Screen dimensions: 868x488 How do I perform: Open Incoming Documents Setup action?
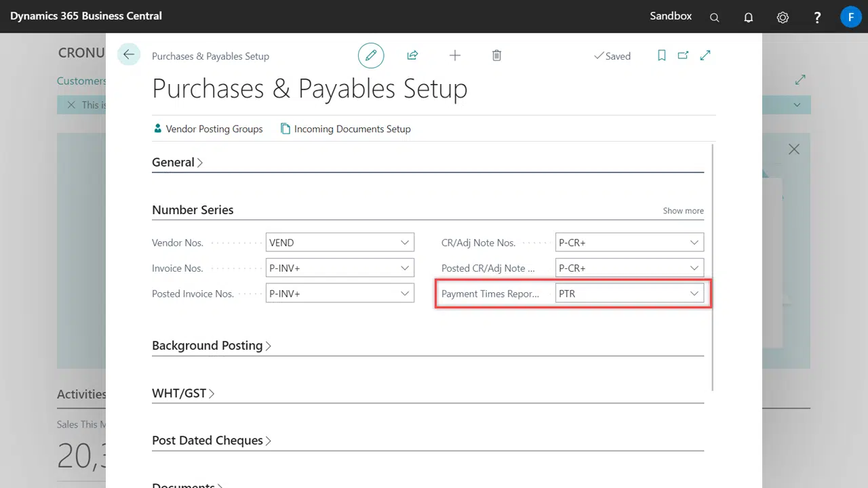pyautogui.click(x=346, y=129)
